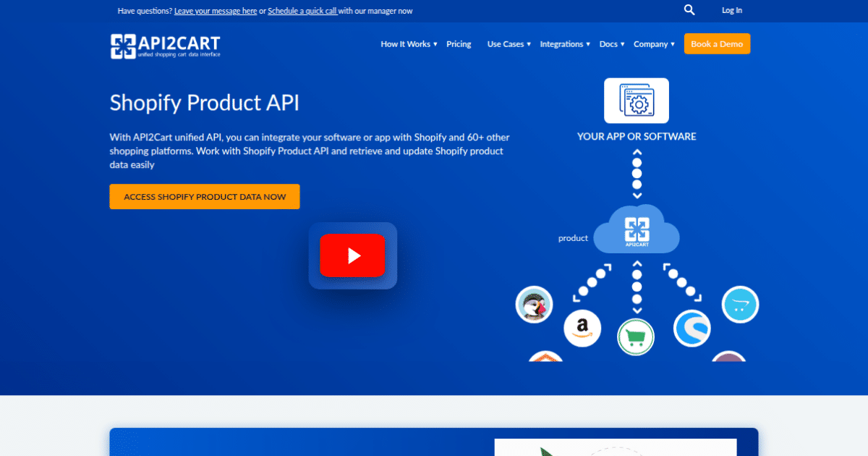Click the Book a Demo button
The image size is (868, 456).
tap(717, 43)
